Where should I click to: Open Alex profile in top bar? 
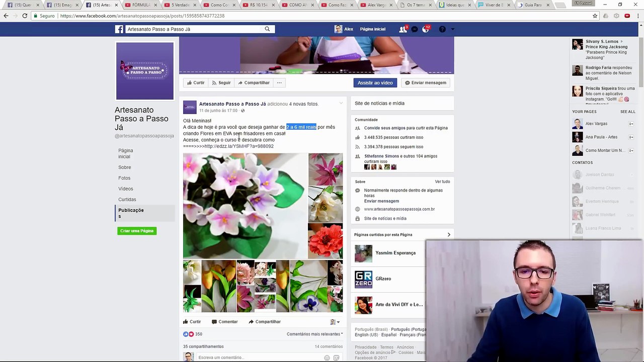coord(344,29)
